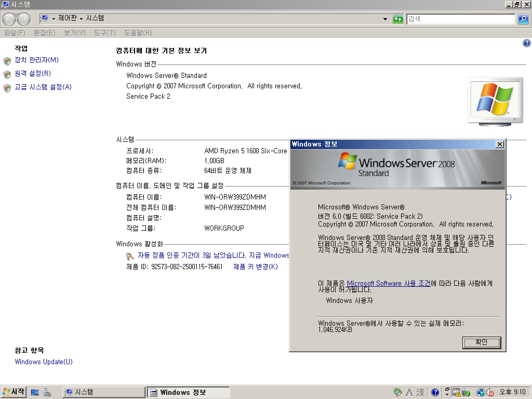
Task: Click the network tray icon
Action: click(x=480, y=393)
